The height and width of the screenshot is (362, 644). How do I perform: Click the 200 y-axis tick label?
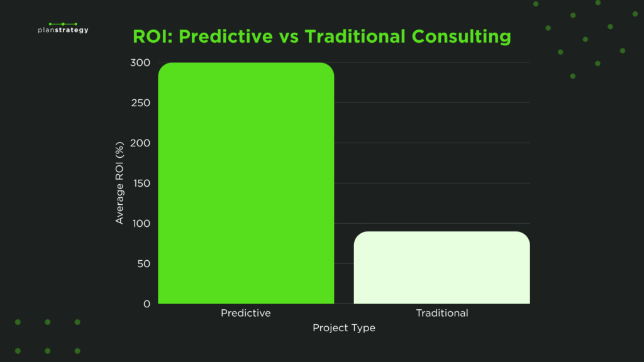tap(140, 143)
